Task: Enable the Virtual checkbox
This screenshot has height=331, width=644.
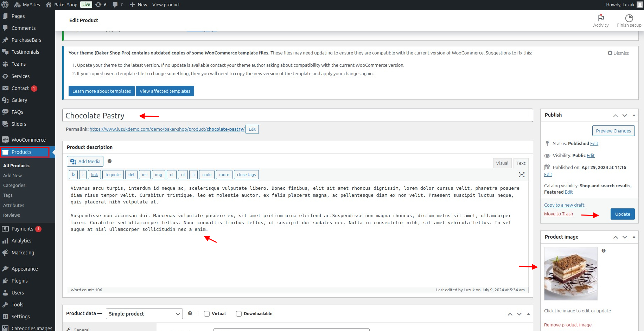Action: tap(207, 314)
